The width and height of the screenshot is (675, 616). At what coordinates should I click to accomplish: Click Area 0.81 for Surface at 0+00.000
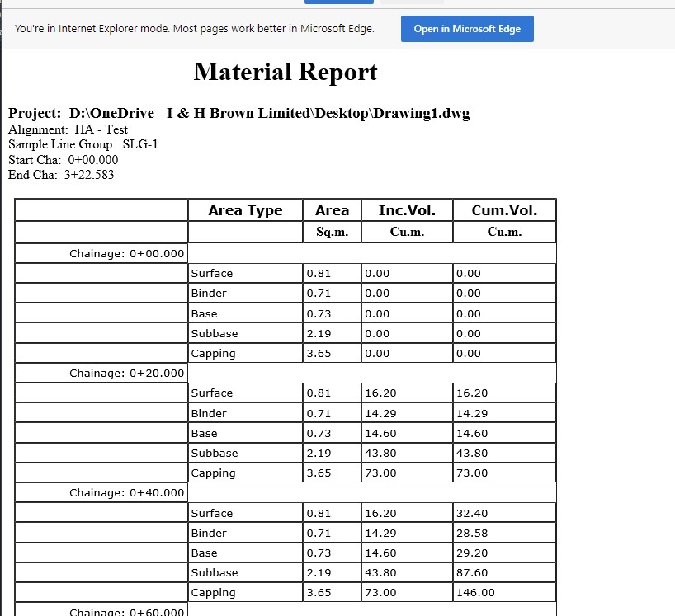(x=319, y=273)
